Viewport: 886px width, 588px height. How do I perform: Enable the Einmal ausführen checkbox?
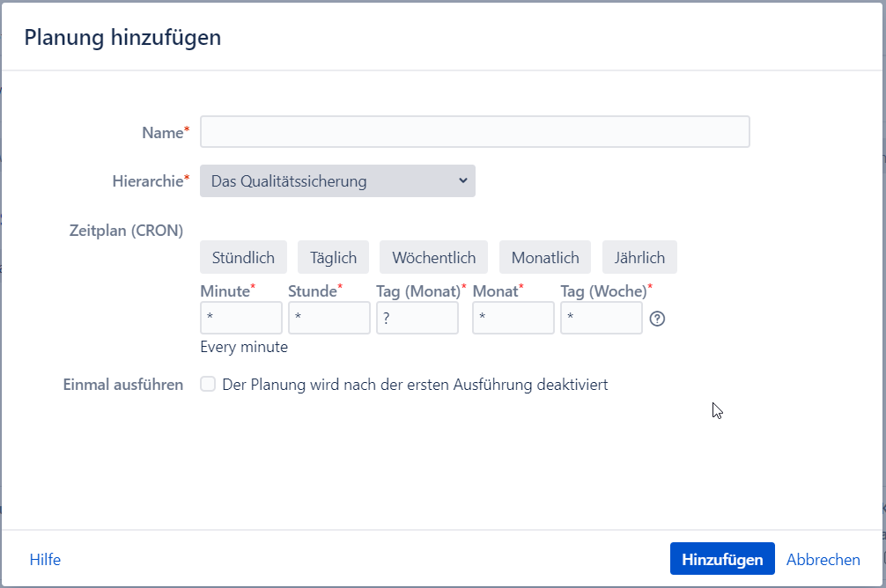[208, 385]
